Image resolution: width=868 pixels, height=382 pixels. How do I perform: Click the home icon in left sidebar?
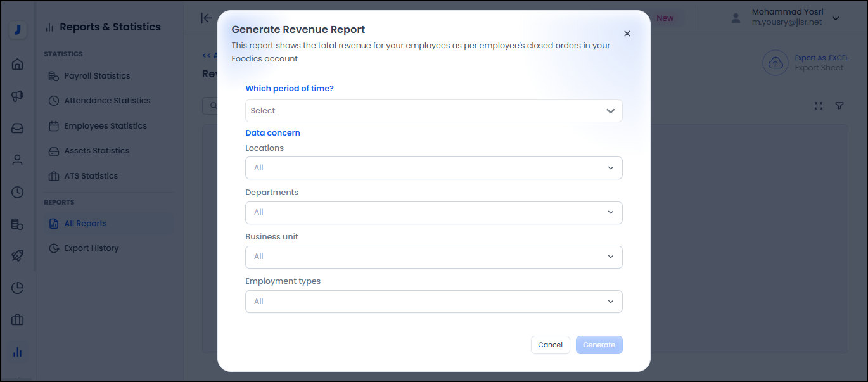18,64
